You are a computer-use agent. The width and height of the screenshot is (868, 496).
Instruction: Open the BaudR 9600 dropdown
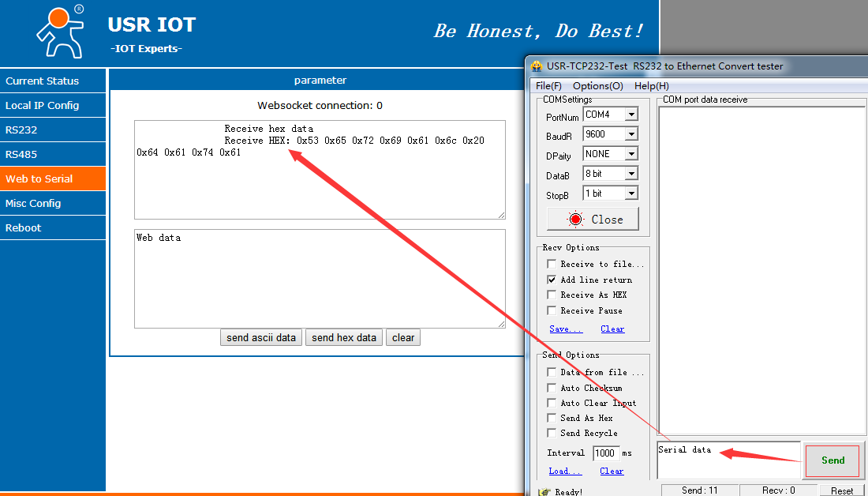[631, 134]
